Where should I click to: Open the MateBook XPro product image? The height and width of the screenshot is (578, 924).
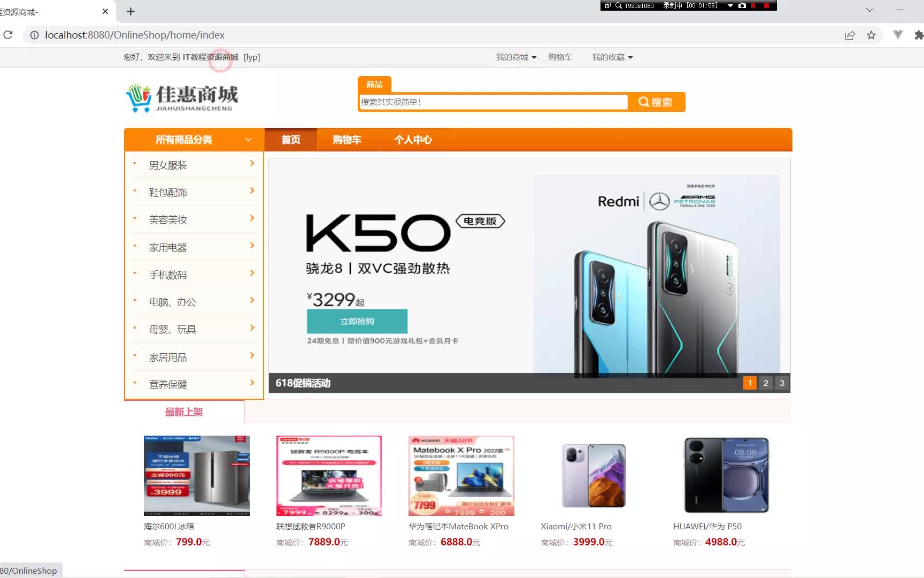pyautogui.click(x=461, y=475)
